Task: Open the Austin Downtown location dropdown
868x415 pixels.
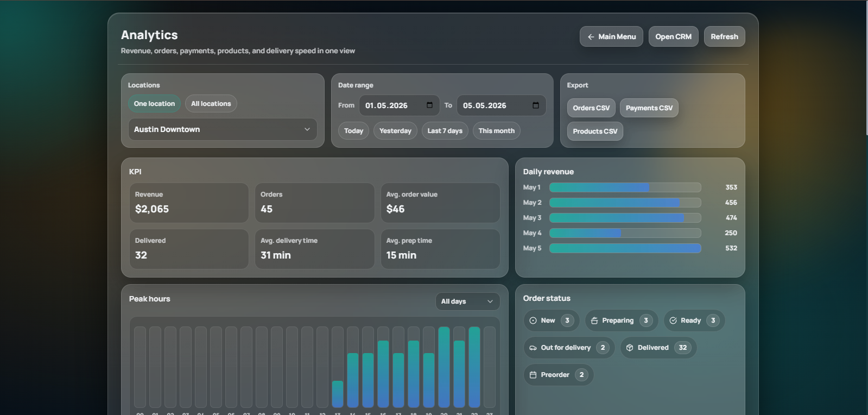Action: click(x=223, y=129)
